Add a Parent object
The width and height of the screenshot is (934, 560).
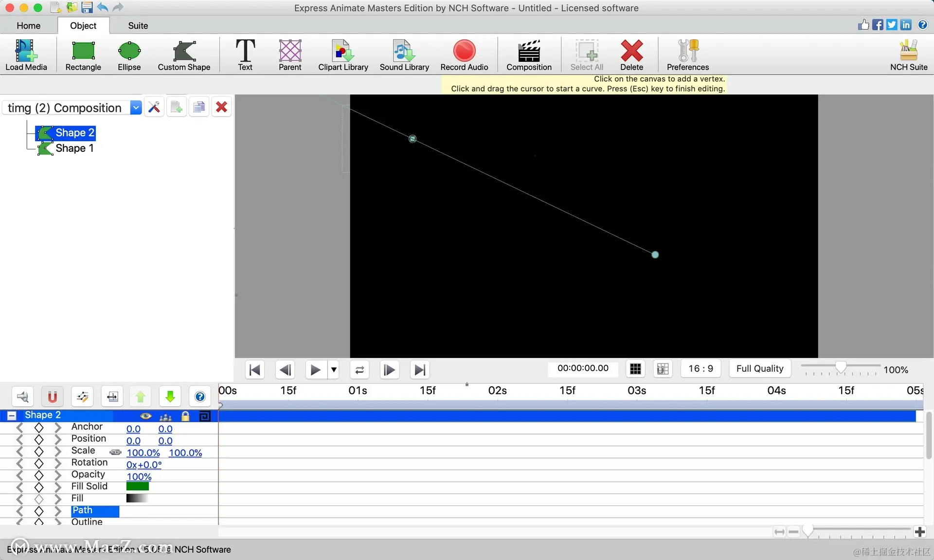[x=290, y=55]
